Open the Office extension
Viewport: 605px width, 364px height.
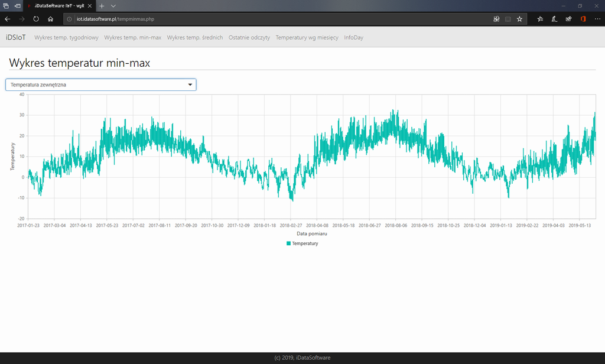click(x=583, y=19)
